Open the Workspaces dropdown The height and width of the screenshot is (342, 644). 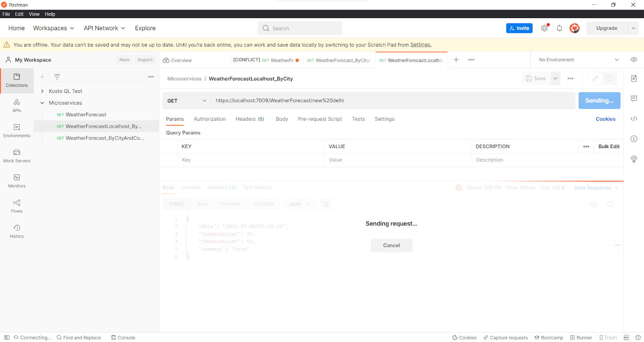coord(54,28)
